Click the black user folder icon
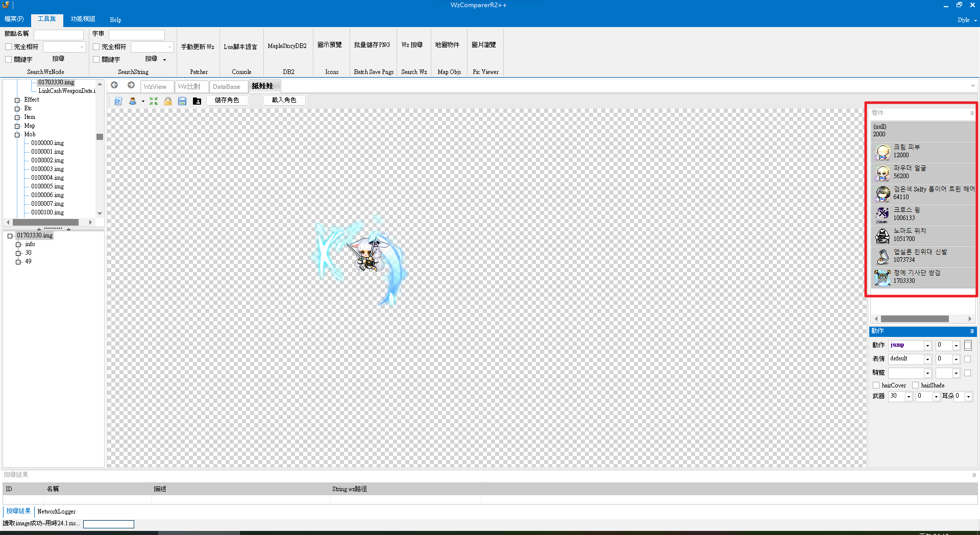This screenshot has height=535, width=980. coord(197,101)
